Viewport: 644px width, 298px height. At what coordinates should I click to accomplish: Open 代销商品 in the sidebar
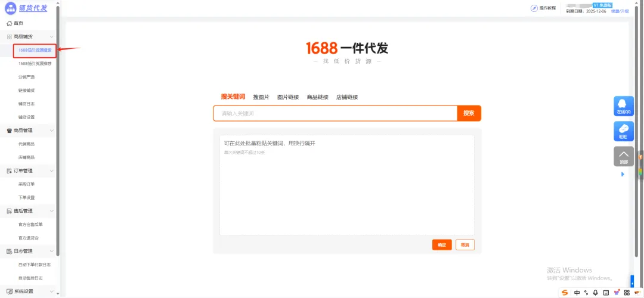point(26,144)
